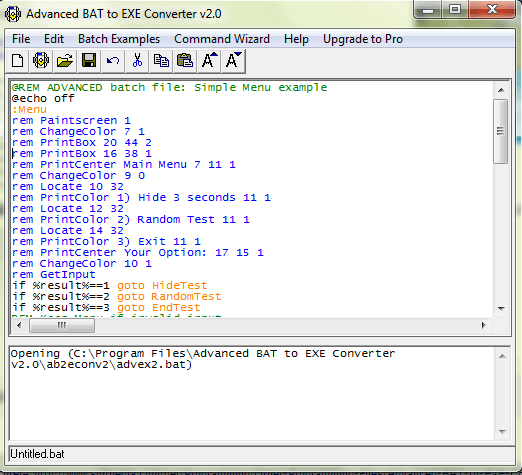Click the ':Menu' label line

pos(29,110)
